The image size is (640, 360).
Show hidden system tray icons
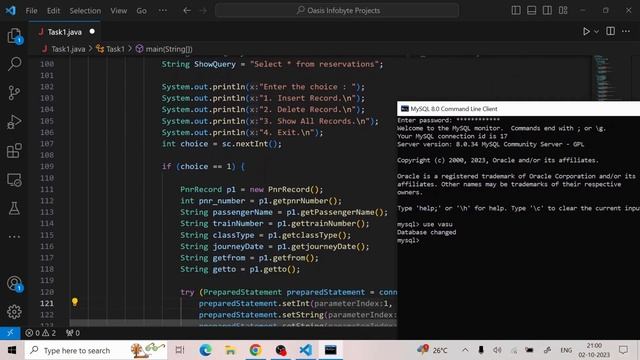pos(465,350)
